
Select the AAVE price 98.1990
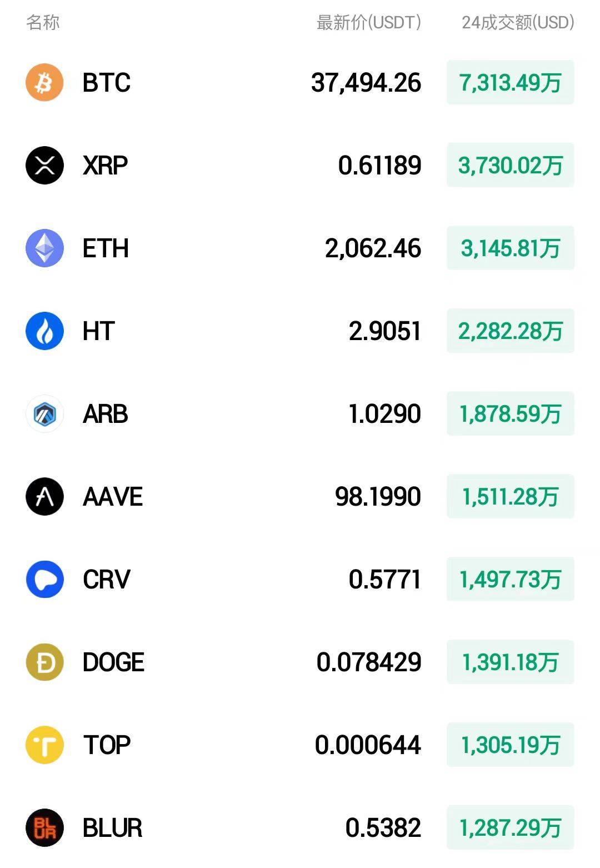pos(378,497)
